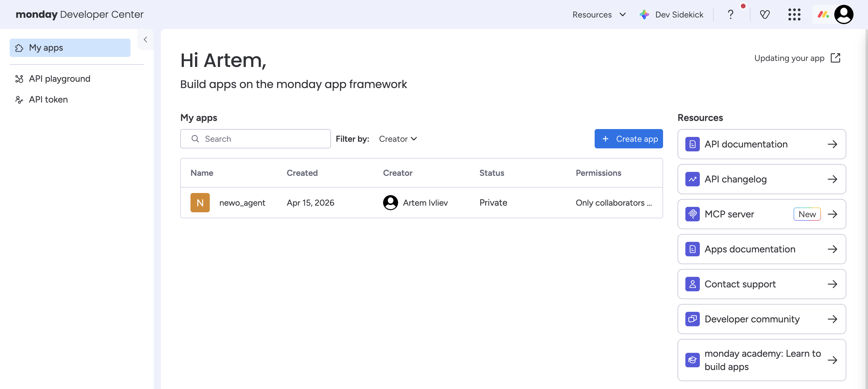Expand the Resources dropdown menu

coord(599,14)
